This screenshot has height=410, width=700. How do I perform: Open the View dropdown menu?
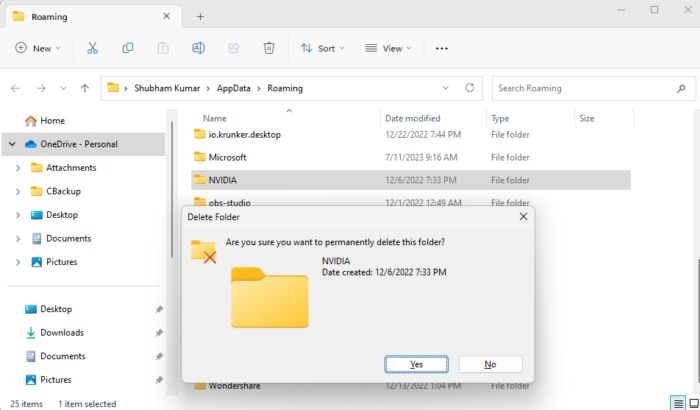point(388,48)
